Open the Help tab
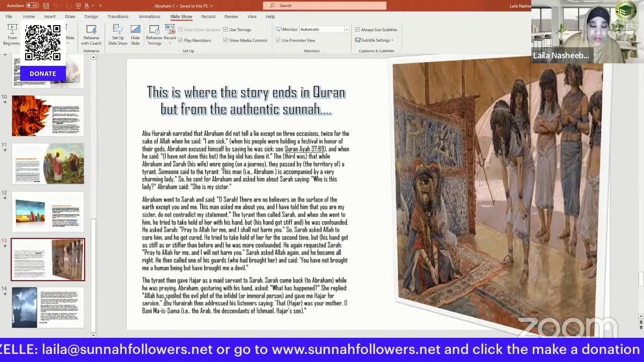644x362 pixels. [x=270, y=17]
